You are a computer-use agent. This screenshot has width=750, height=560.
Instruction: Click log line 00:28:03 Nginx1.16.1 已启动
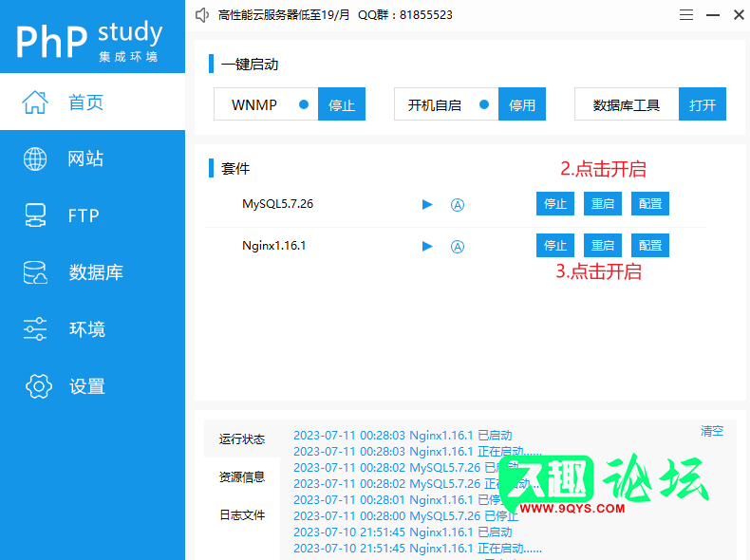403,435
